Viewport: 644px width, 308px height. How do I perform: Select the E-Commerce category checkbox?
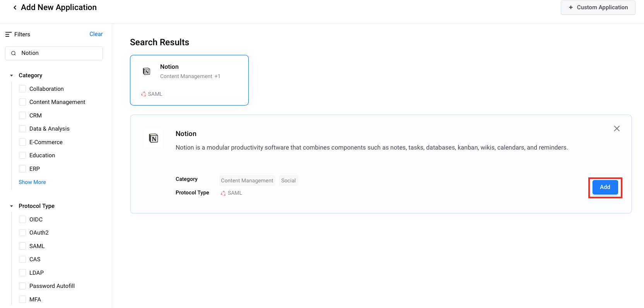tap(22, 142)
